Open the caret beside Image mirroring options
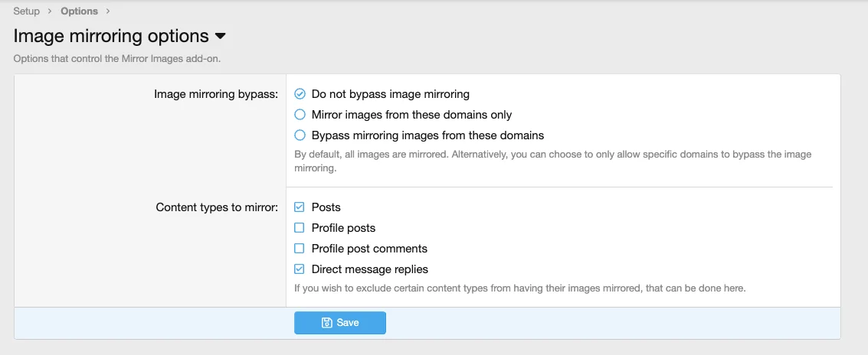The width and height of the screenshot is (868, 355). click(x=220, y=37)
